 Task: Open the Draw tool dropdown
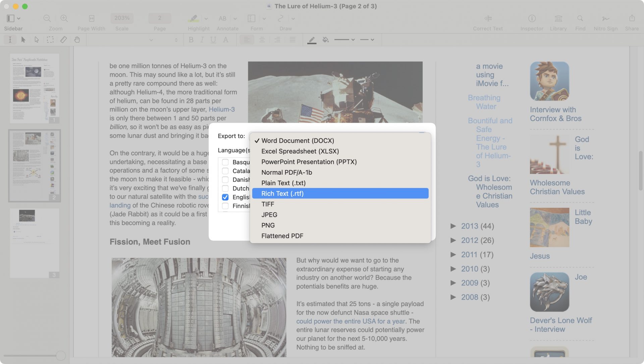pos(293,18)
